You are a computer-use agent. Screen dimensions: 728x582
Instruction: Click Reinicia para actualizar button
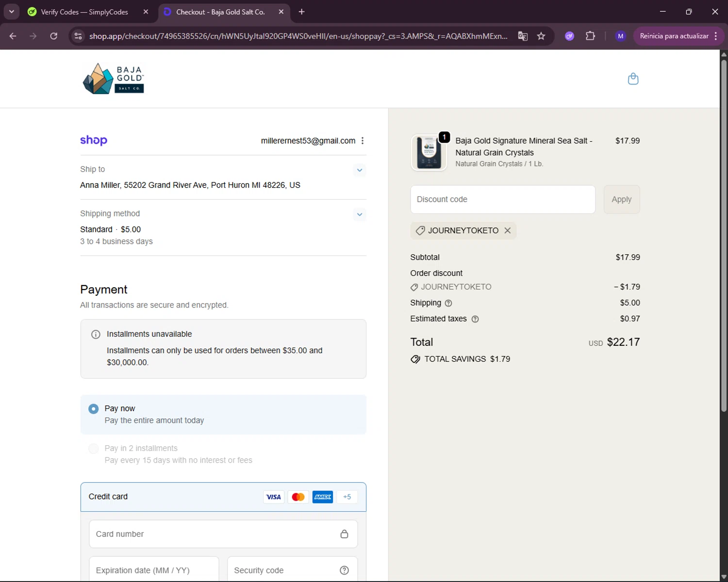[674, 36]
